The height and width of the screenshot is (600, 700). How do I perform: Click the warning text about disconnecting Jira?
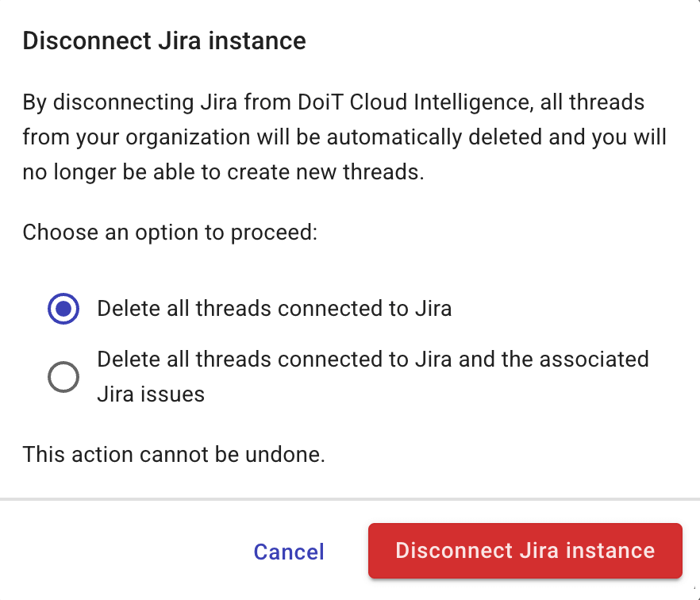coord(344,137)
